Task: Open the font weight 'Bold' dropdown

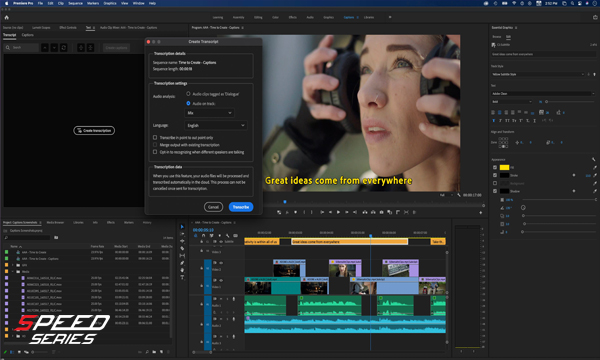Action: [512, 102]
